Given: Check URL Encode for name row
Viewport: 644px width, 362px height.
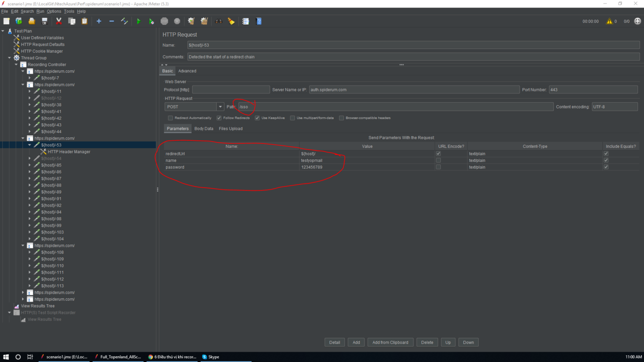Looking at the screenshot, I should 438,160.
